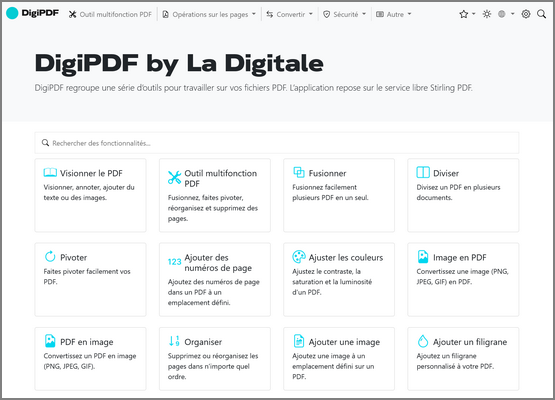555x400 pixels.
Task: Open the Pivoter card title
Action: click(74, 258)
